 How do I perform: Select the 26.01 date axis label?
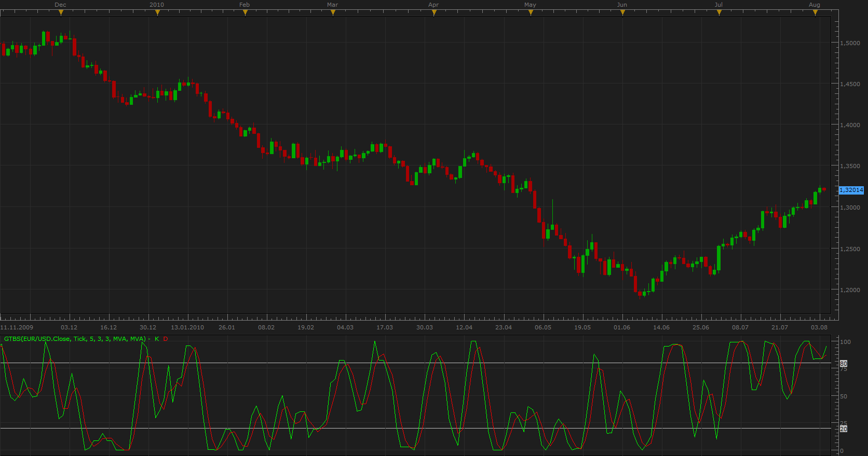[227, 327]
